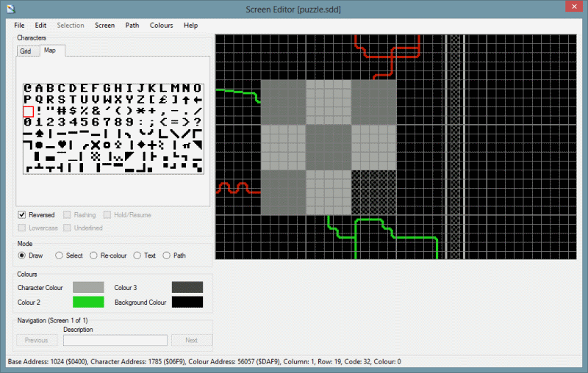This screenshot has width=588, height=373.
Task: Click the black Background Colour swatch
Action: (x=187, y=302)
